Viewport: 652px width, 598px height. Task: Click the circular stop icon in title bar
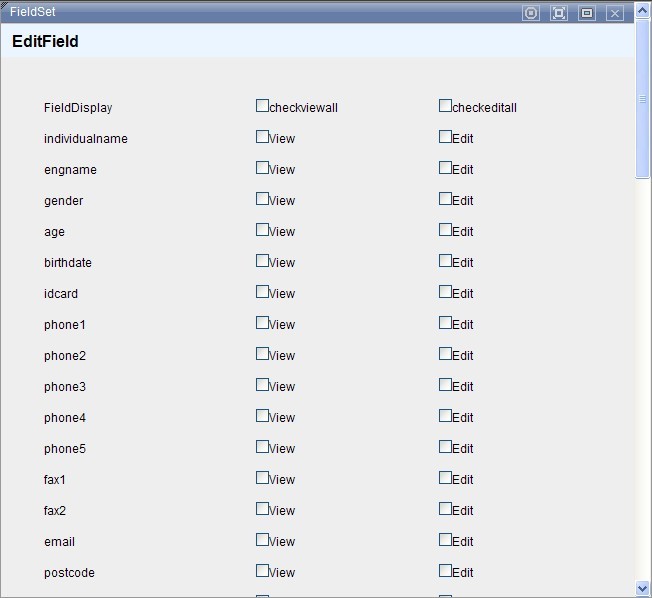point(531,13)
